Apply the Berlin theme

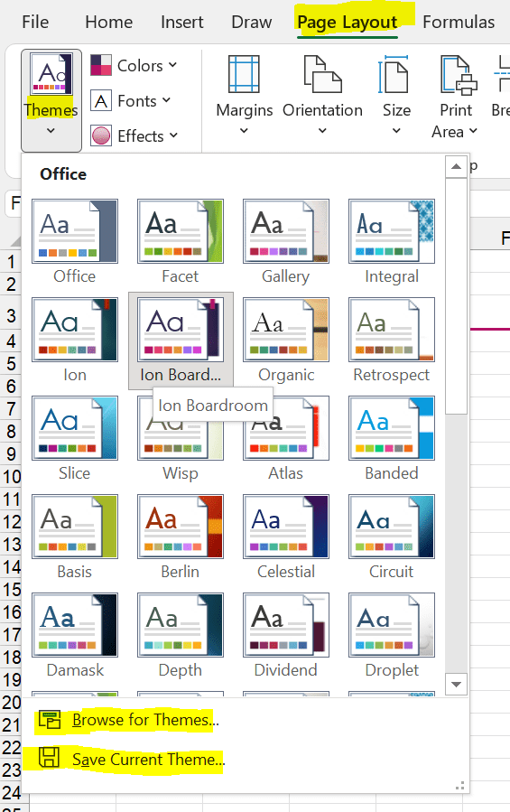(181, 537)
